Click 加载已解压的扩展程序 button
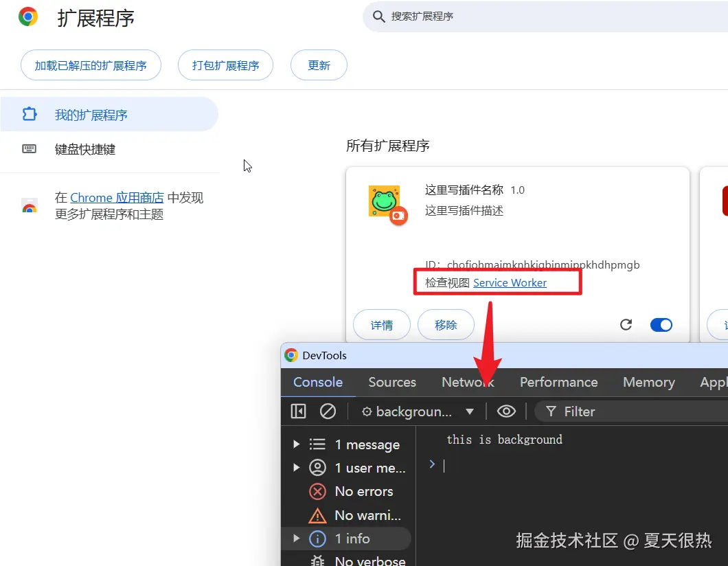This screenshot has height=566, width=728. 91,65
